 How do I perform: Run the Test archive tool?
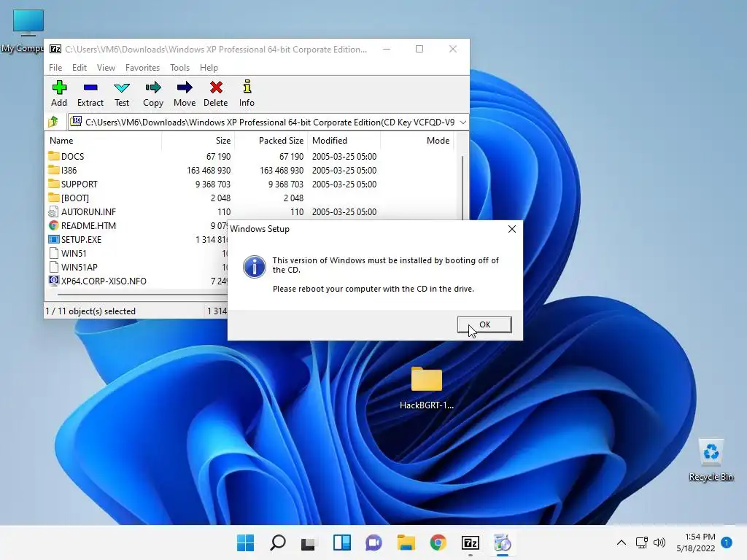coord(122,93)
